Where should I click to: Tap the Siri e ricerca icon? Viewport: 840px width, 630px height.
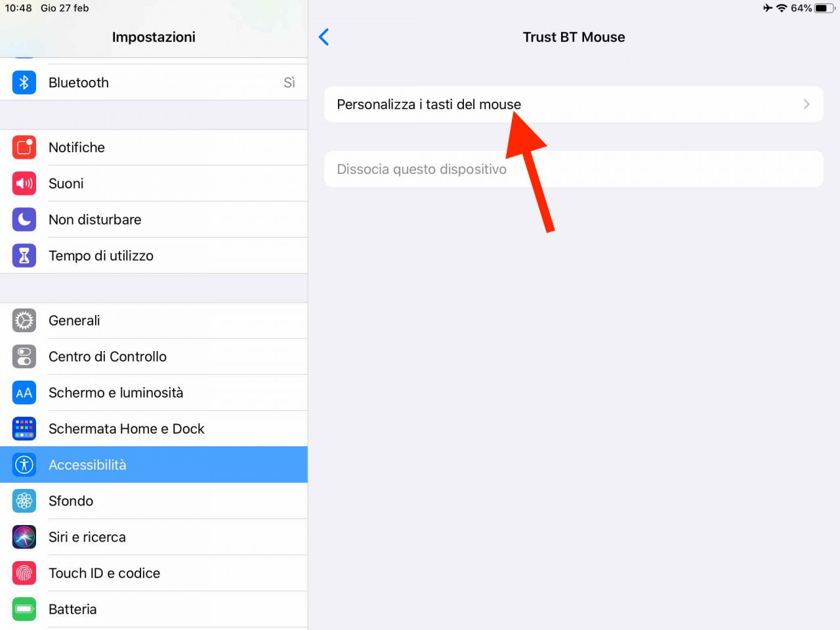(x=24, y=537)
